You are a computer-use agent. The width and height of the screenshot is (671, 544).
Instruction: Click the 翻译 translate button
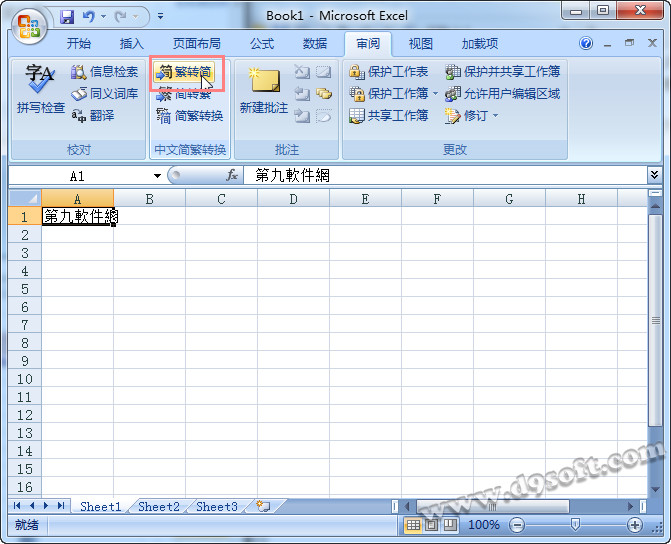(93, 115)
